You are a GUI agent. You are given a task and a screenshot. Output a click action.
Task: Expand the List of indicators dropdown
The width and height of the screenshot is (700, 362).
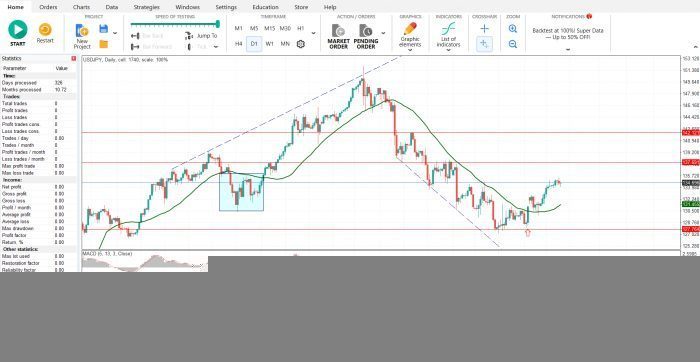448,50
